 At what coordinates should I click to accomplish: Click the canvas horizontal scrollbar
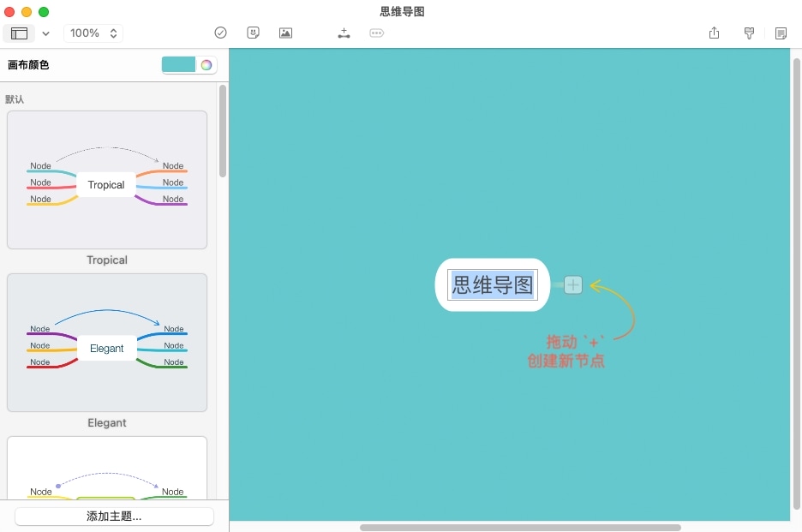coord(520,528)
